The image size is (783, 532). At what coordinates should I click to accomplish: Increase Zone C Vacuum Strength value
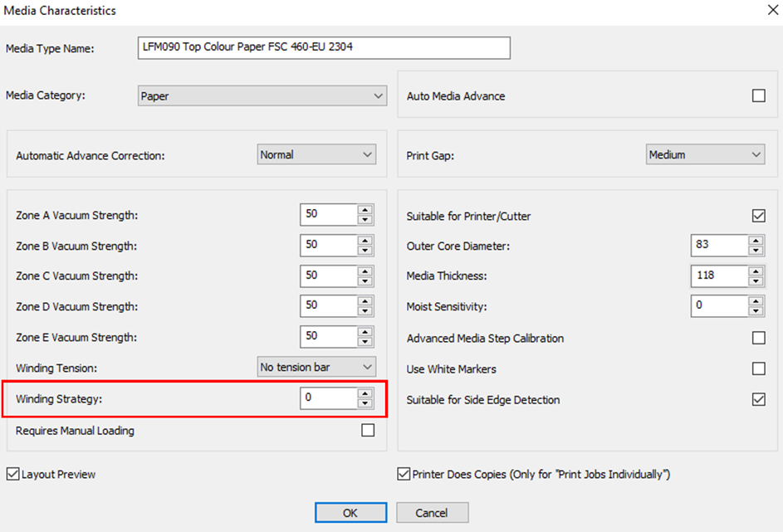coord(365,271)
